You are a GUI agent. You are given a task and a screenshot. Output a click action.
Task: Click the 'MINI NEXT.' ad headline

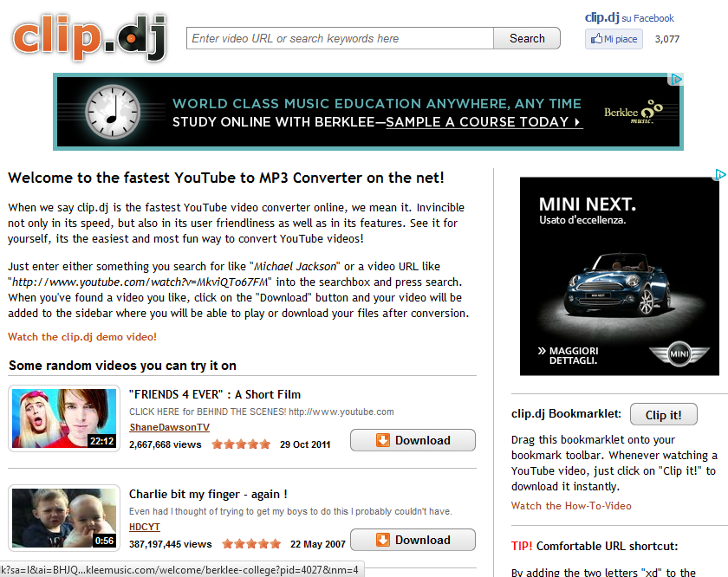pyautogui.click(x=588, y=204)
